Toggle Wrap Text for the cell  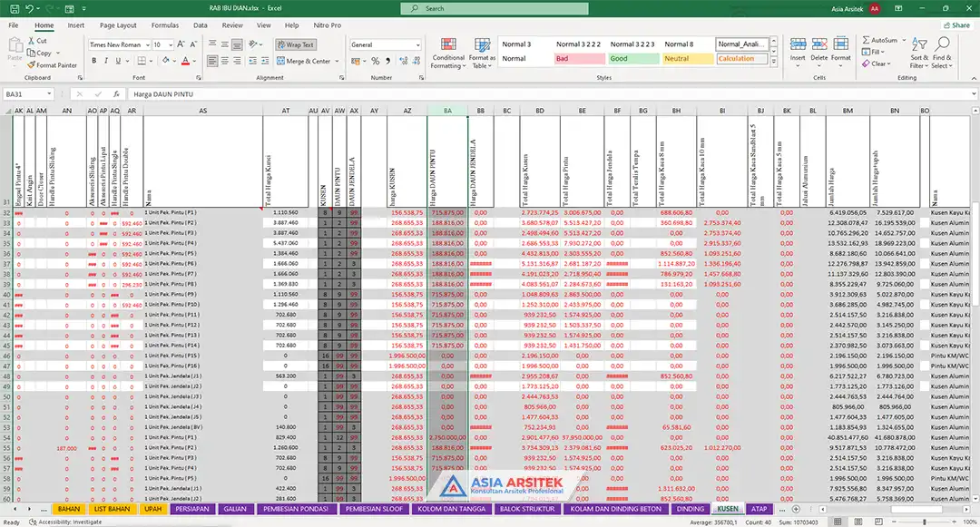pyautogui.click(x=295, y=44)
